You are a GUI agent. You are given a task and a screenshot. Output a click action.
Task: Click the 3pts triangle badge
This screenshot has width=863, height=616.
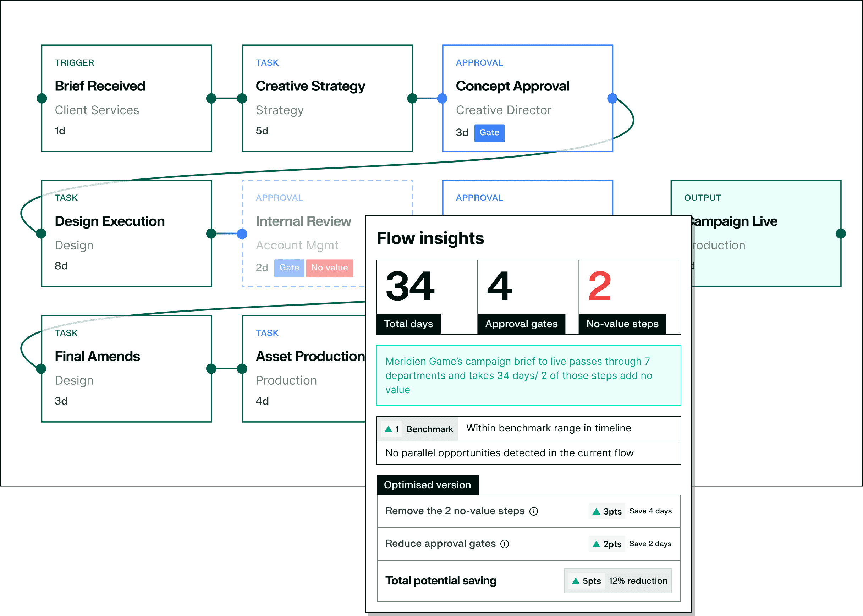click(x=606, y=511)
